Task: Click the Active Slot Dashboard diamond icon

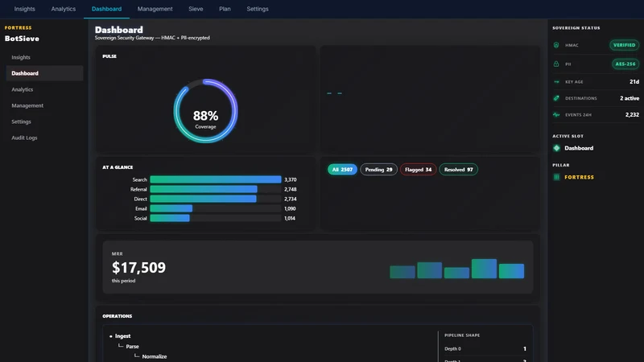Action: pos(556,148)
